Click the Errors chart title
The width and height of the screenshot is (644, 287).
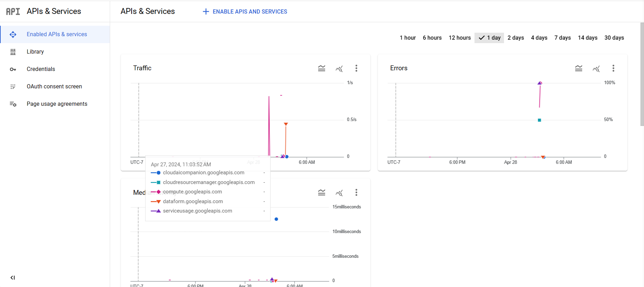click(399, 68)
